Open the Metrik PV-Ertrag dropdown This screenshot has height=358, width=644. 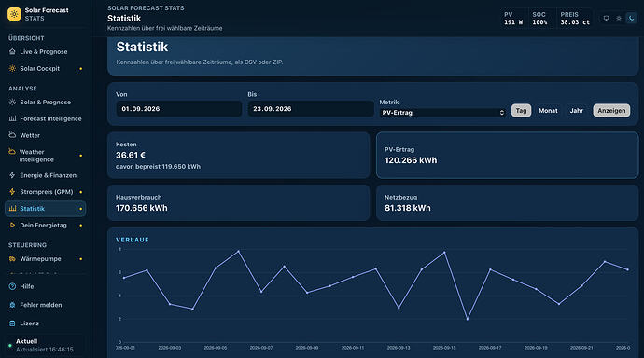pos(442,113)
